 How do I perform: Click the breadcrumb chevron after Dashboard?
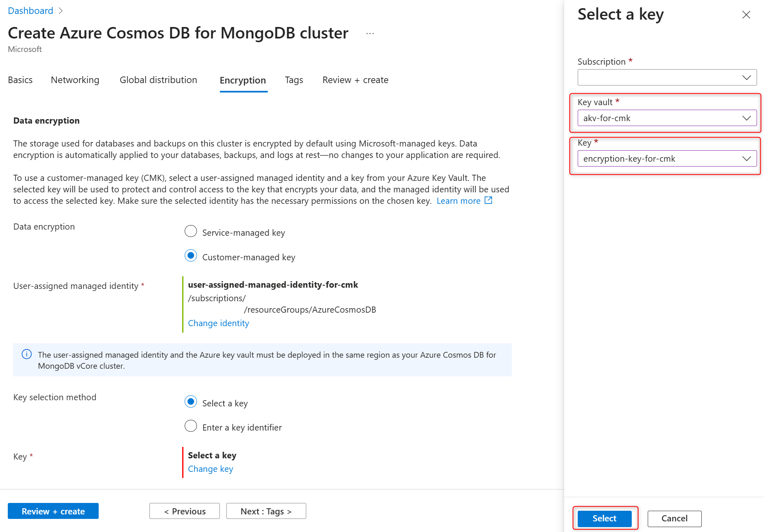pos(61,11)
